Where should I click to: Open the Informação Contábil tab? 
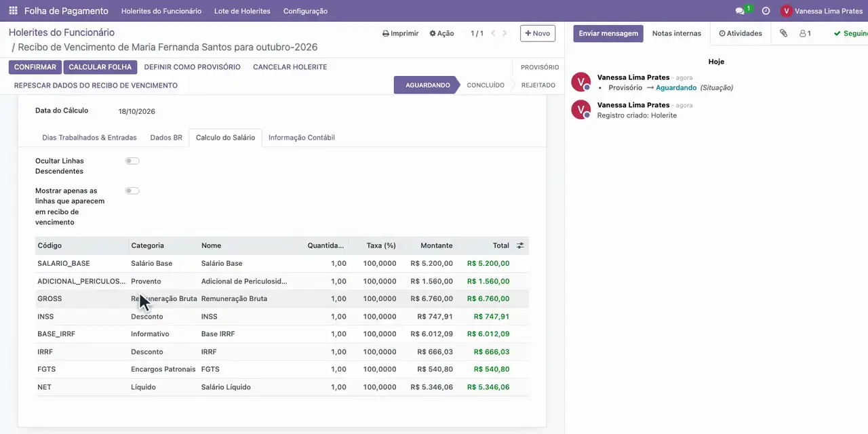click(302, 138)
